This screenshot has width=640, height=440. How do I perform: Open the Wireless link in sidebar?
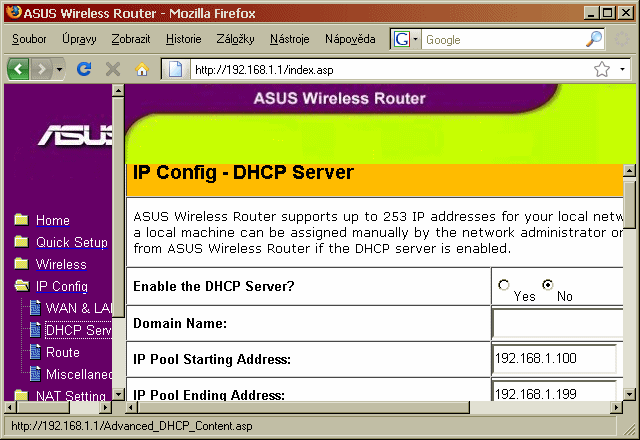61,264
